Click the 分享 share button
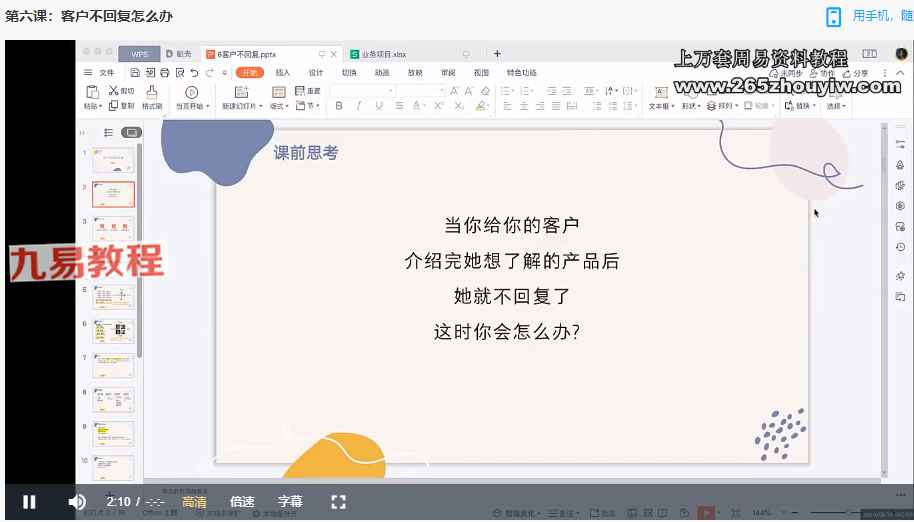 (x=856, y=73)
